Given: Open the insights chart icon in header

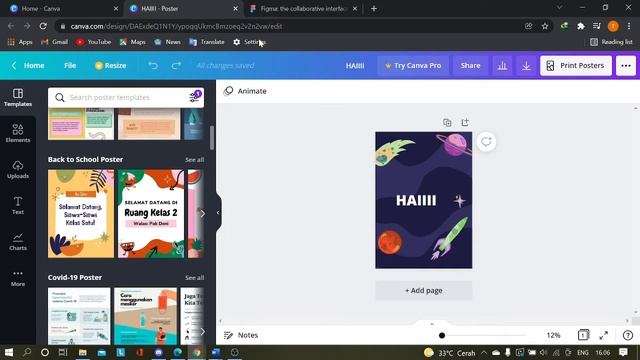Looking at the screenshot, I should pyautogui.click(x=502, y=65).
